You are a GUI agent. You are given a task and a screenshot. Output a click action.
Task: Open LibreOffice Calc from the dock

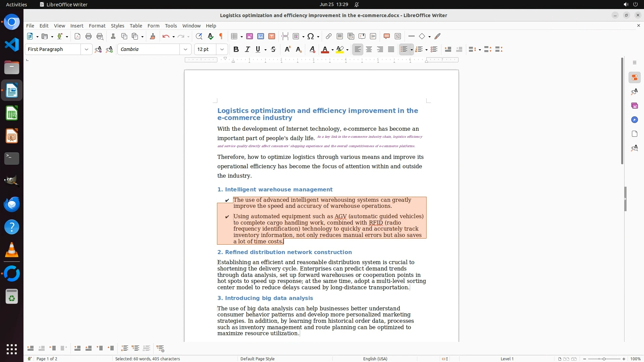(12, 113)
